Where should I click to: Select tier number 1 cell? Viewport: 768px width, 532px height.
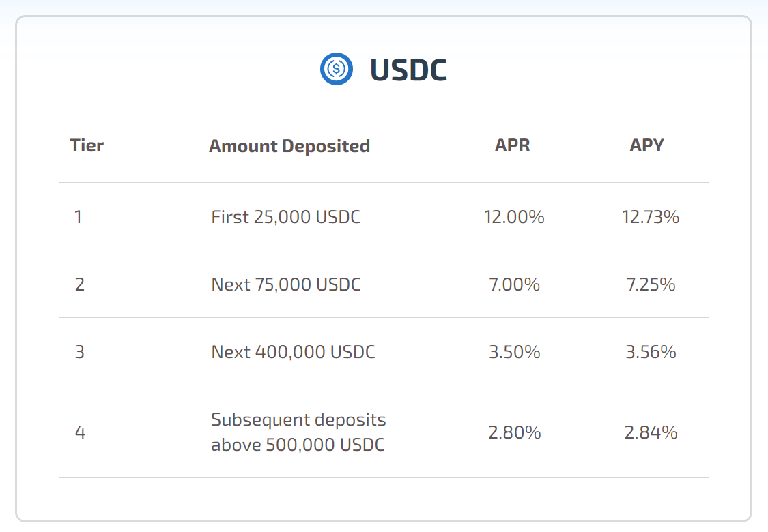78,217
